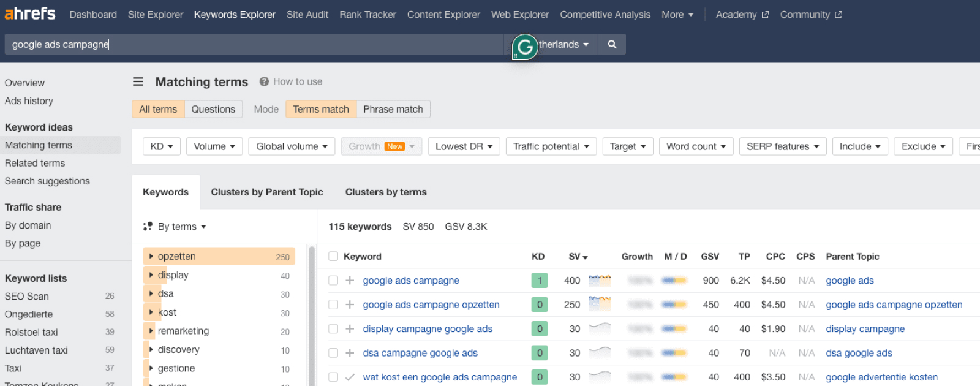The height and width of the screenshot is (386, 980).
Task: Open the SERP features filter dropdown
Action: [x=783, y=146]
